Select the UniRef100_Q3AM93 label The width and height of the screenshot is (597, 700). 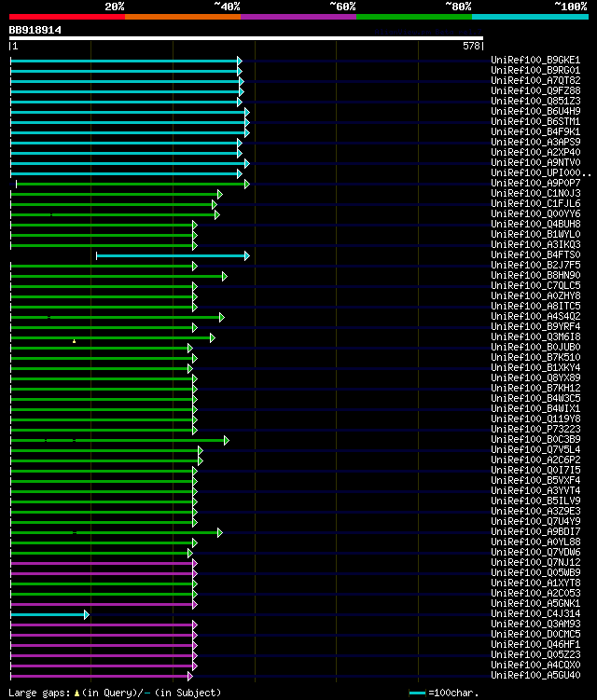[x=535, y=625]
